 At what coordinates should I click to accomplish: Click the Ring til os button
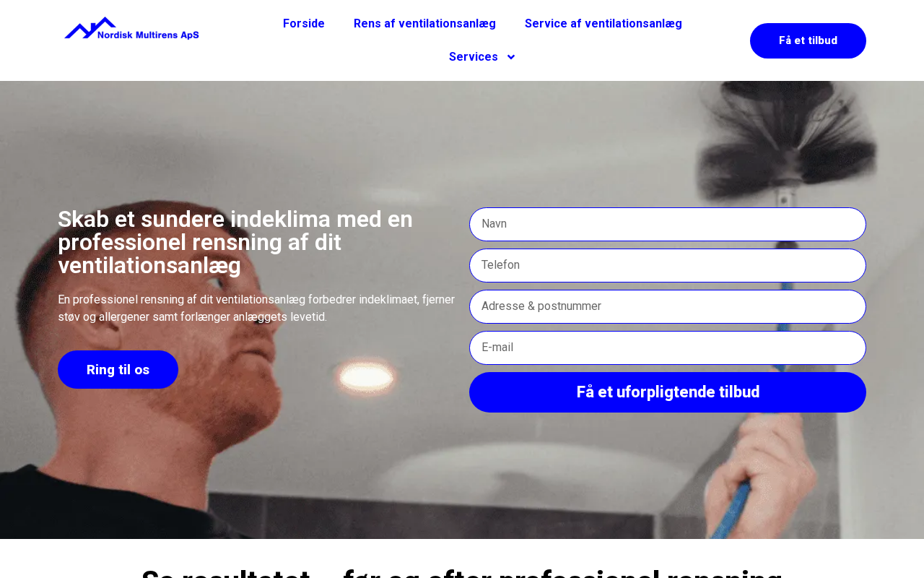pos(118,370)
